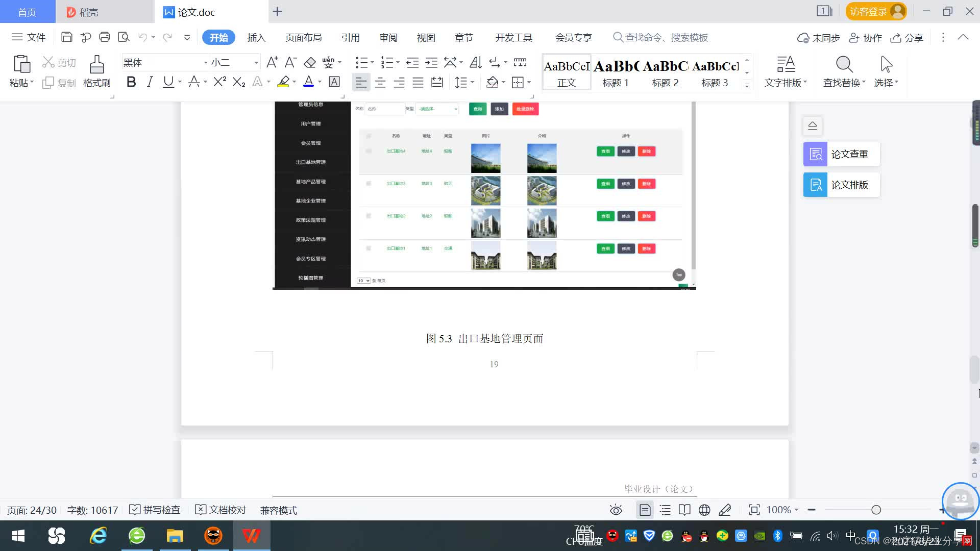980x551 pixels.
Task: Center align the paragraph
Action: [x=380, y=83]
